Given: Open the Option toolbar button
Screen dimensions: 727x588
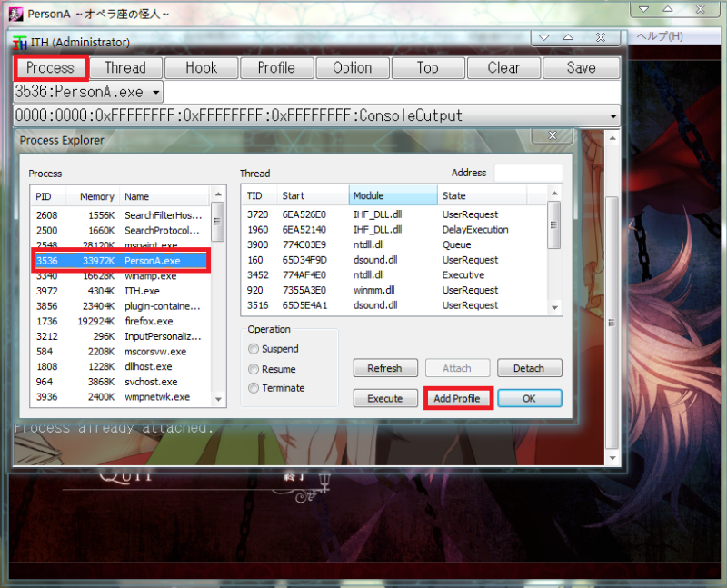Looking at the screenshot, I should coord(352,68).
